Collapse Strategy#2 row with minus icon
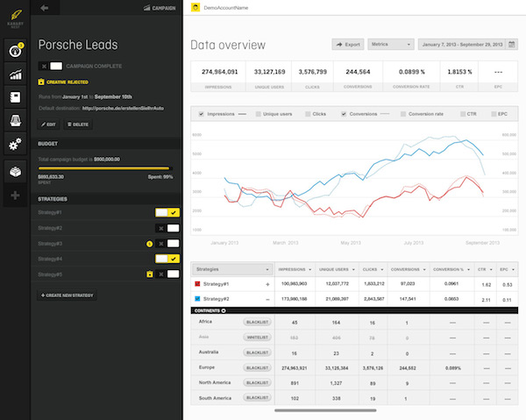 267,299
